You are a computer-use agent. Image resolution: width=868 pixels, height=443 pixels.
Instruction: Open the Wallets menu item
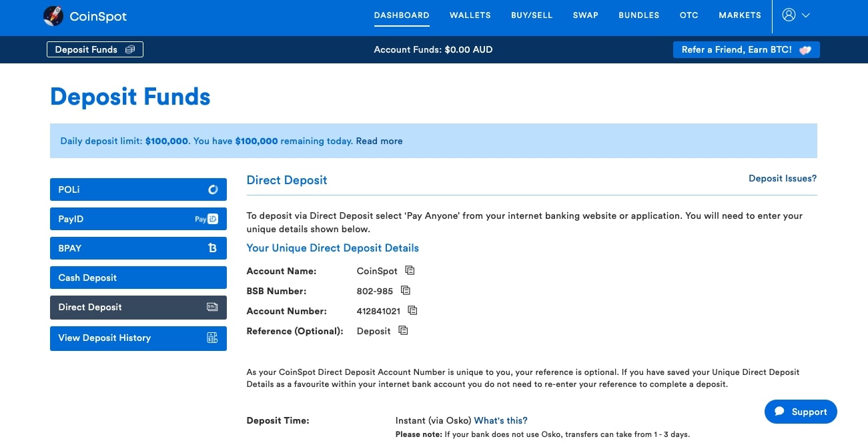point(470,15)
